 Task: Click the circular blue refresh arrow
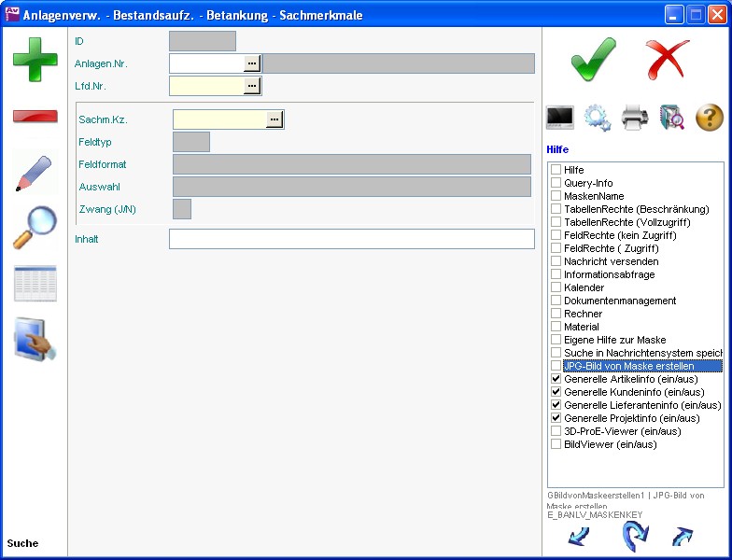pos(635,537)
